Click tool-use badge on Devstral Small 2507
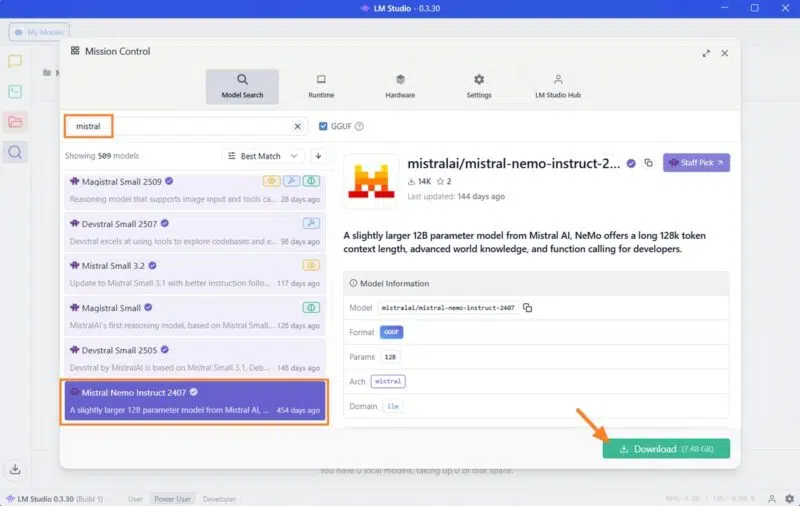The image size is (800, 506). click(x=311, y=223)
